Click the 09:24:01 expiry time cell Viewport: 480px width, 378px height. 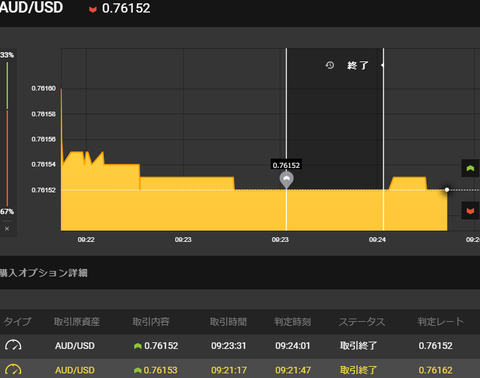(293, 346)
